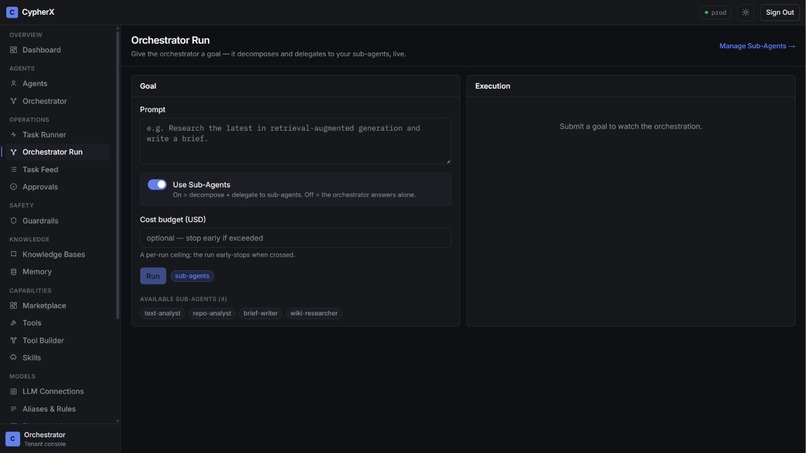Click the Marketplace grid icon
The height and width of the screenshot is (453, 806).
(x=13, y=306)
